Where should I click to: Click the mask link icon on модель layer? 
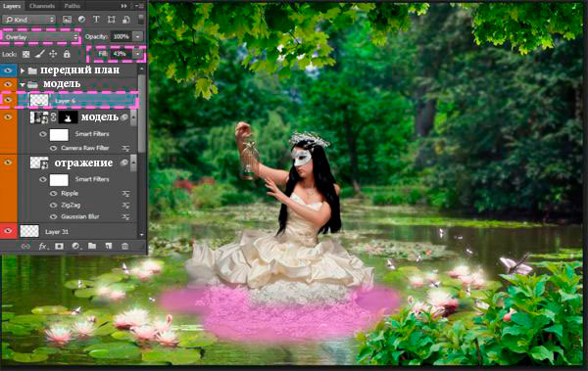point(53,117)
